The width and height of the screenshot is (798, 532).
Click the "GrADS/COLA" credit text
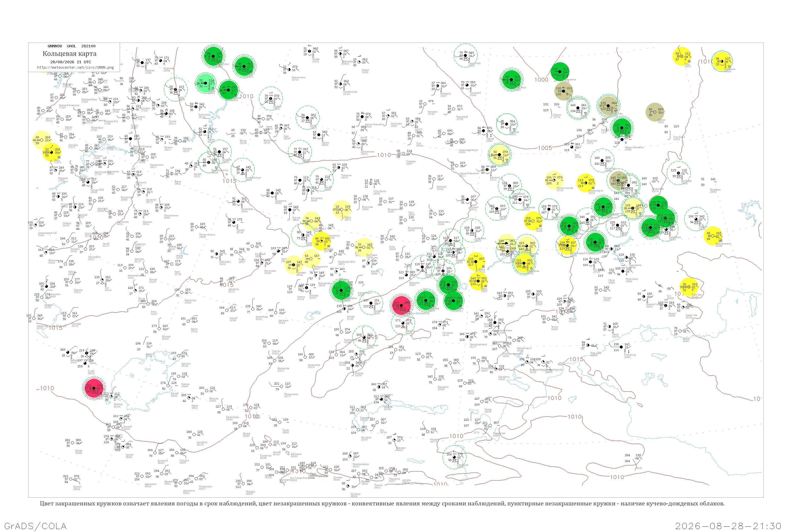(36, 526)
